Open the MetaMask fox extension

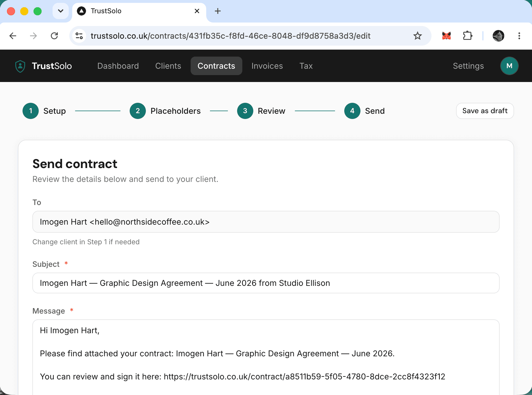pos(447,36)
